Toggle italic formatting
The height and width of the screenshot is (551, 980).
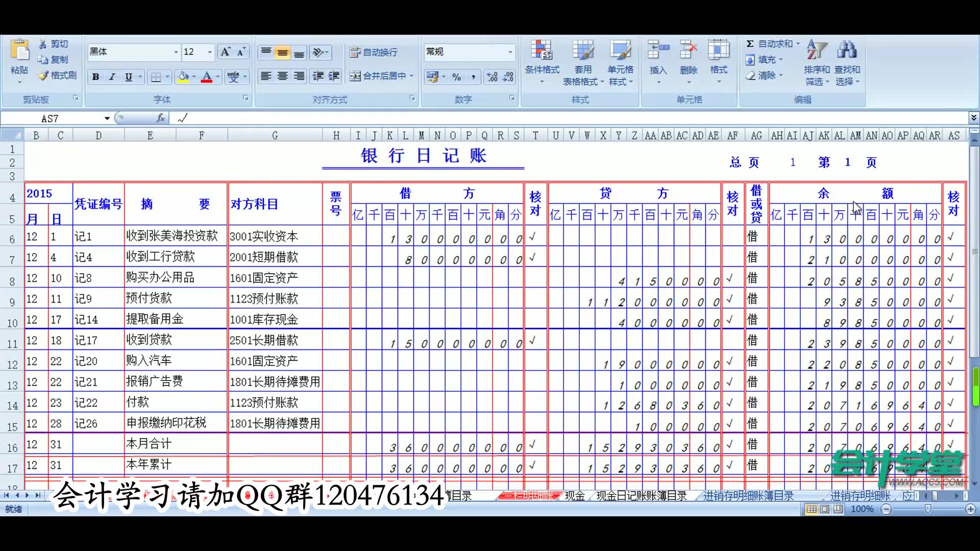point(112,77)
